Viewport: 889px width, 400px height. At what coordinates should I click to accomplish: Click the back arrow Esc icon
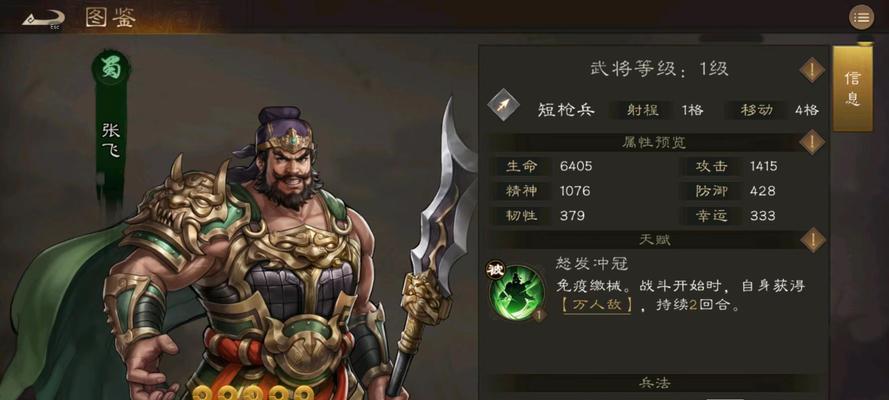coord(43,19)
